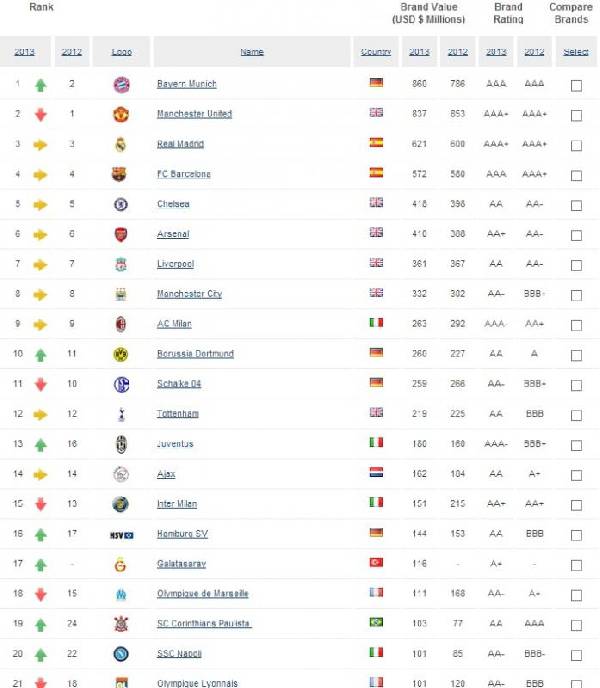Check the compare box for Juventus

pyautogui.click(x=576, y=446)
